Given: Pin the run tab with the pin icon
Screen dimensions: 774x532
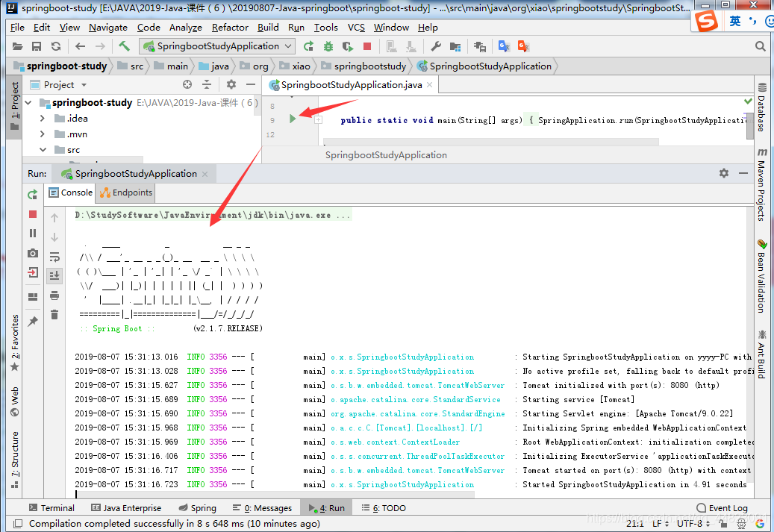Looking at the screenshot, I should click(x=33, y=322).
